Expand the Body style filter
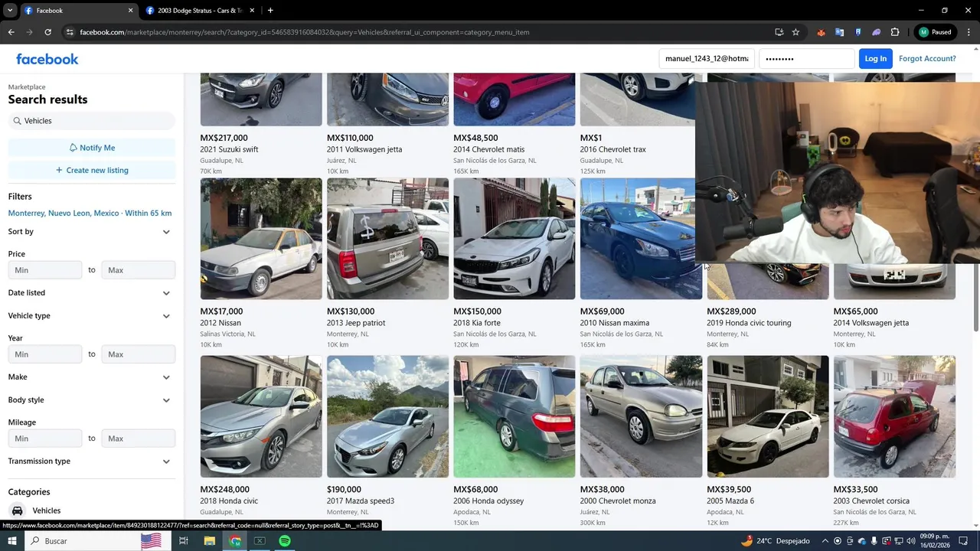980x551 pixels. (x=92, y=400)
